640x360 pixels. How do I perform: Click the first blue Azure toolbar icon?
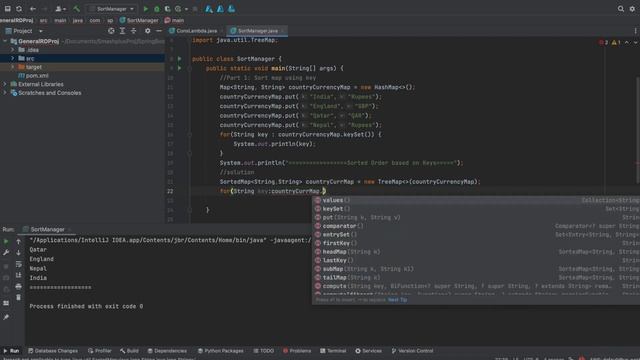209,9
